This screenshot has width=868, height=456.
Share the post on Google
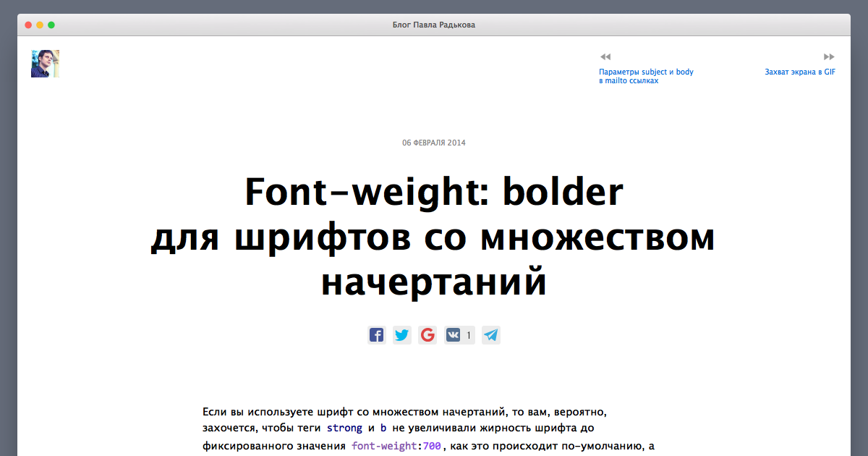pyautogui.click(x=427, y=334)
